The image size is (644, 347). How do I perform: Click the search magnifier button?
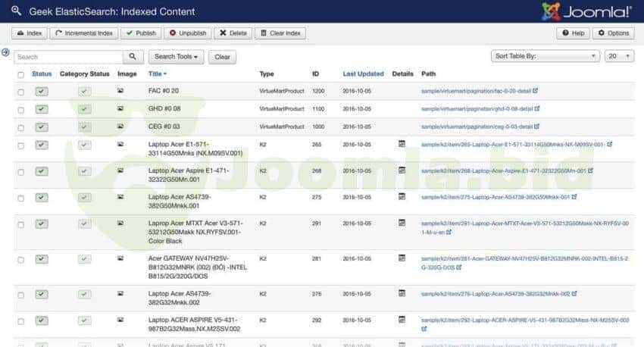[133, 57]
